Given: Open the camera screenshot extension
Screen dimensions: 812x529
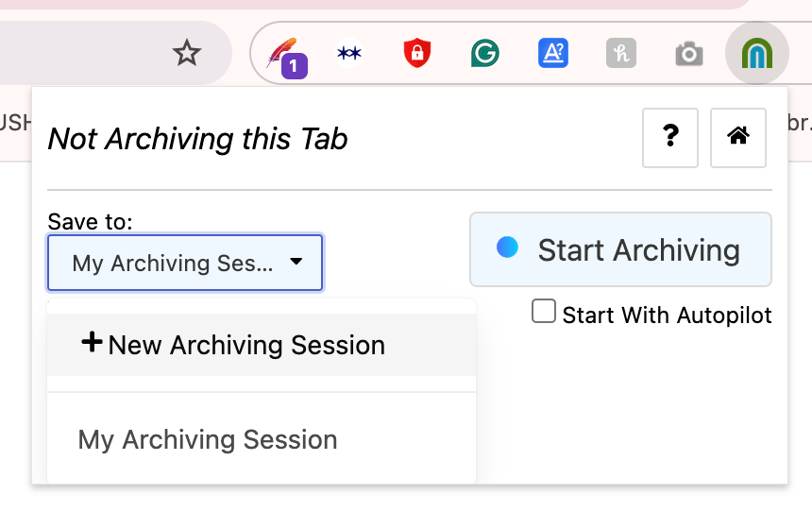Looking at the screenshot, I should click(689, 55).
